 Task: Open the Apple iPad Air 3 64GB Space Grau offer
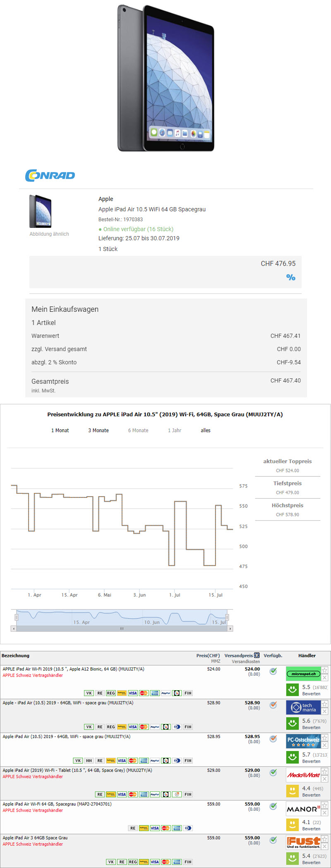pyautogui.click(x=35, y=838)
